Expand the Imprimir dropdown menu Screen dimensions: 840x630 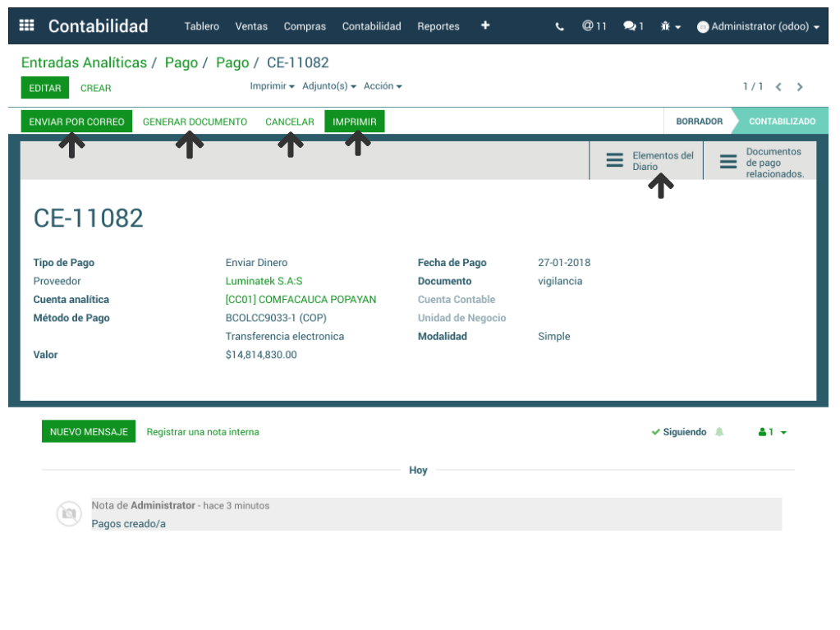pos(273,86)
